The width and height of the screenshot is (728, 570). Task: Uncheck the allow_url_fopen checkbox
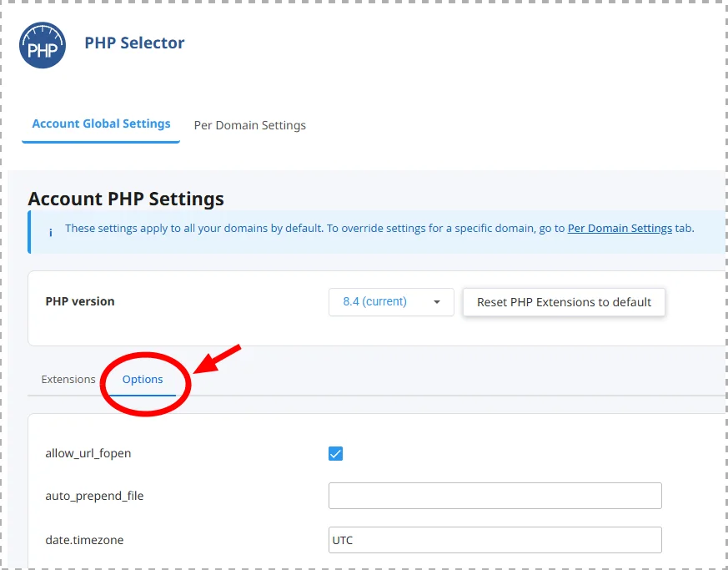[335, 453]
